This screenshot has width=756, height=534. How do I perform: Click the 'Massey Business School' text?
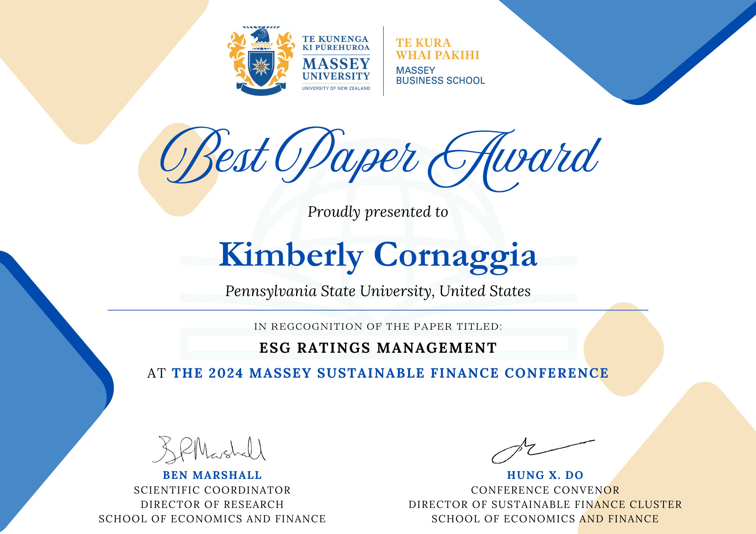[x=440, y=76]
